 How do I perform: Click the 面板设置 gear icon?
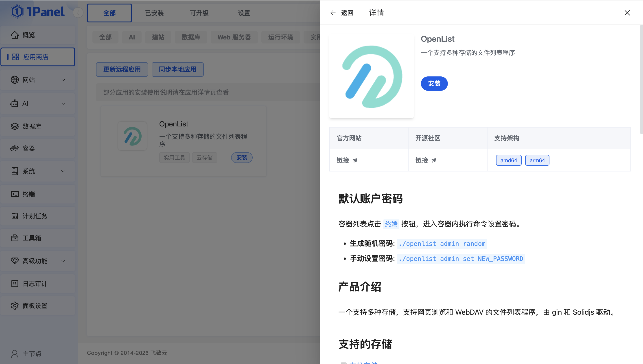point(15,305)
